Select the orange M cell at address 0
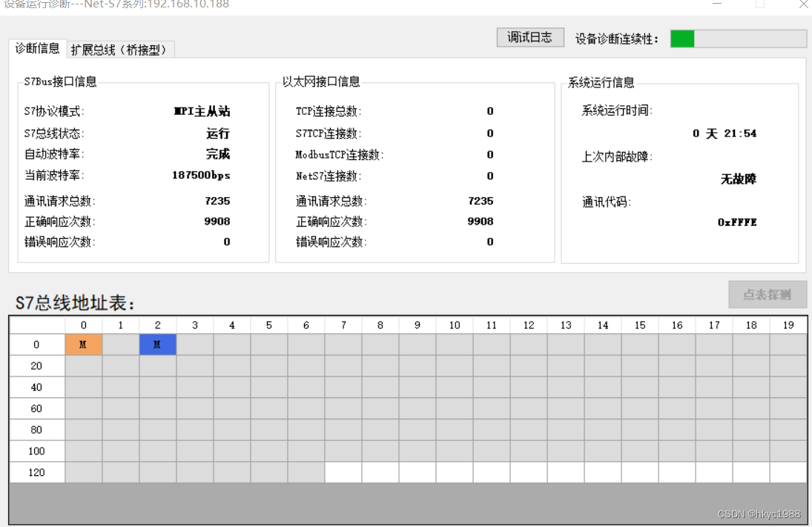812x527 pixels. pos(83,345)
